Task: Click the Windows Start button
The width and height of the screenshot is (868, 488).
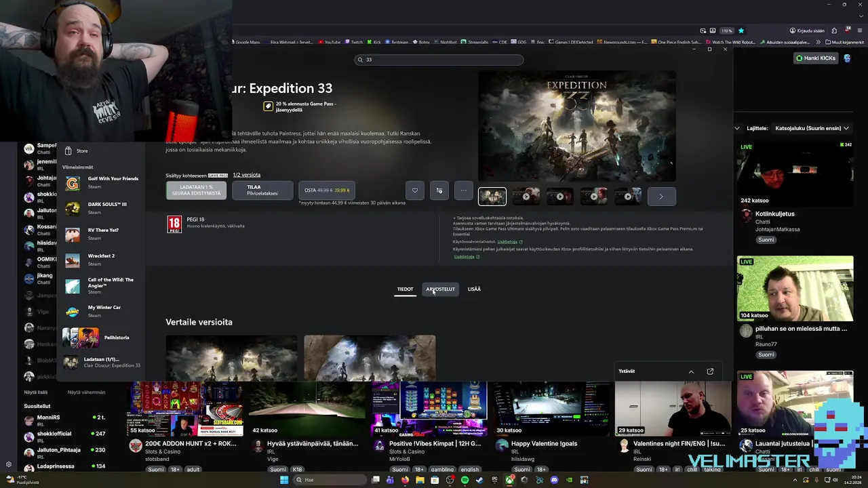Action: coord(284,480)
